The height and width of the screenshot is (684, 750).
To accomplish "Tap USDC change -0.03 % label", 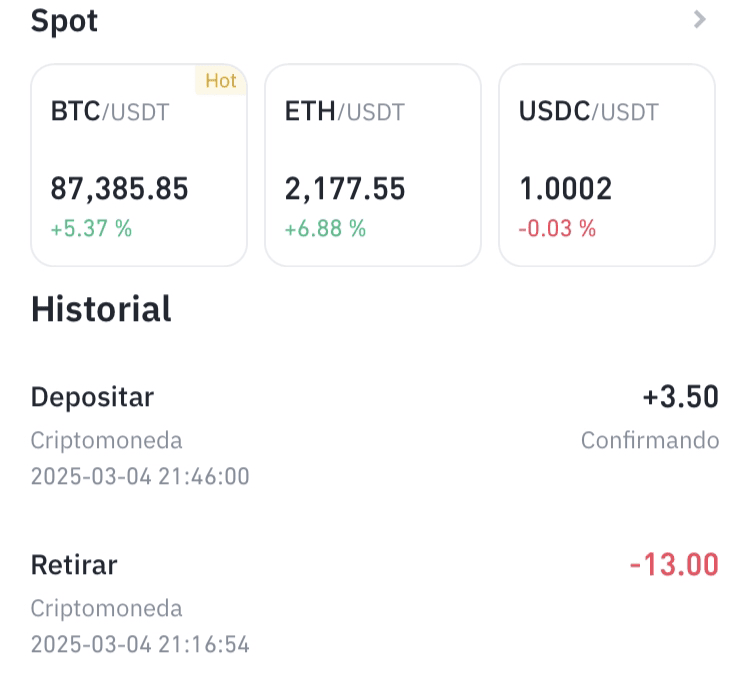I will pos(557,228).
